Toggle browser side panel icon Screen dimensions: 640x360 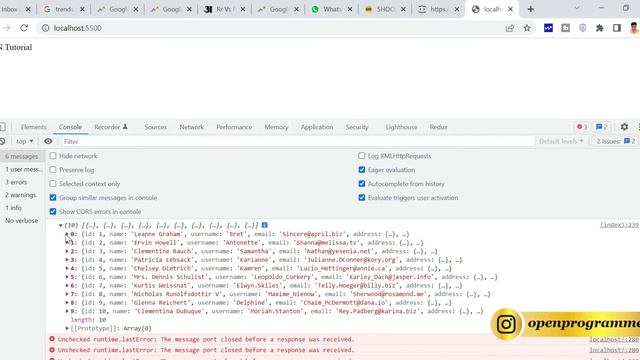click(617, 28)
